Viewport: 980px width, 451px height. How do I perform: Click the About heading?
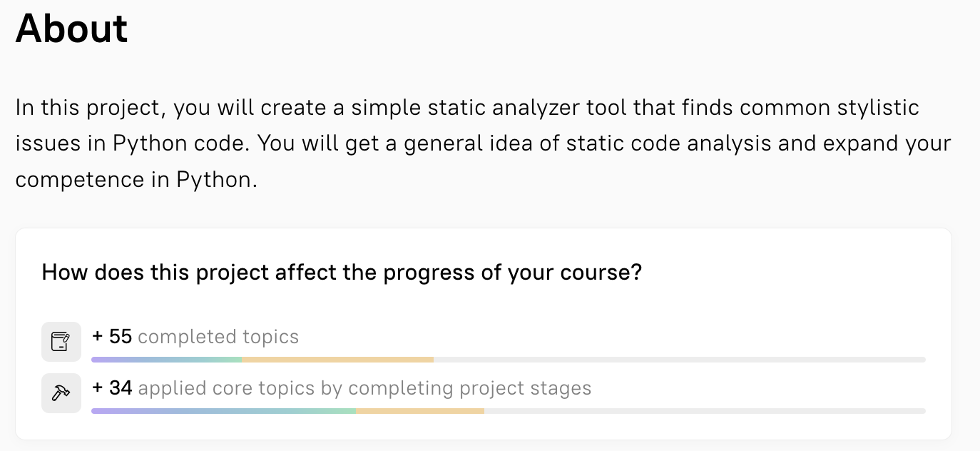(x=72, y=29)
